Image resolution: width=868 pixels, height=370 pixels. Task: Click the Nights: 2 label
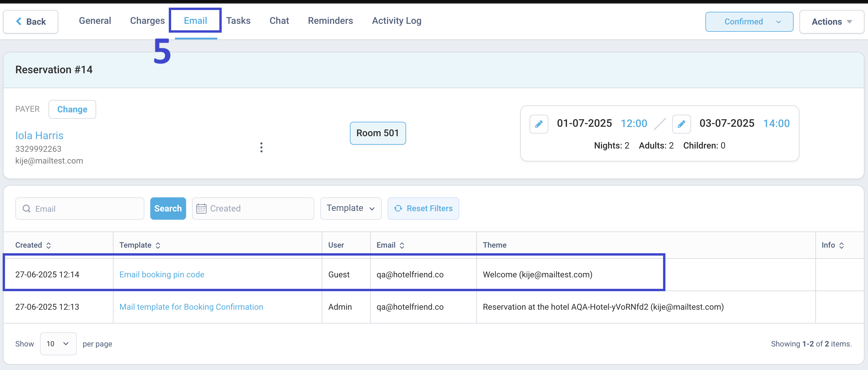pyautogui.click(x=612, y=145)
